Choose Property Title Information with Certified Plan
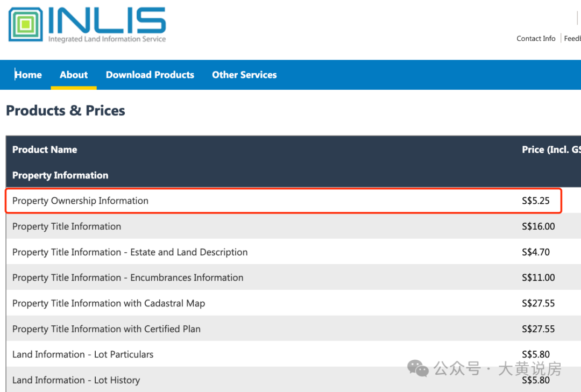Viewport: 581px width, 392px height. [107, 329]
